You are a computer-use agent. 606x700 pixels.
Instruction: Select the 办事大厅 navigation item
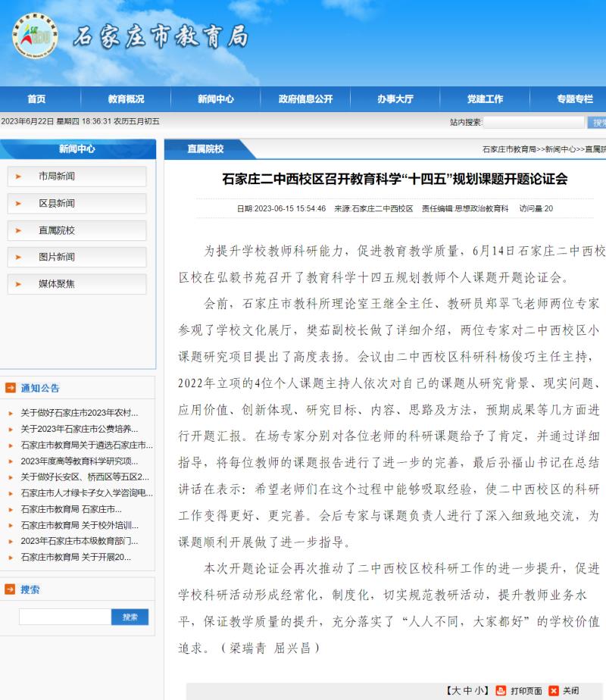coord(395,99)
